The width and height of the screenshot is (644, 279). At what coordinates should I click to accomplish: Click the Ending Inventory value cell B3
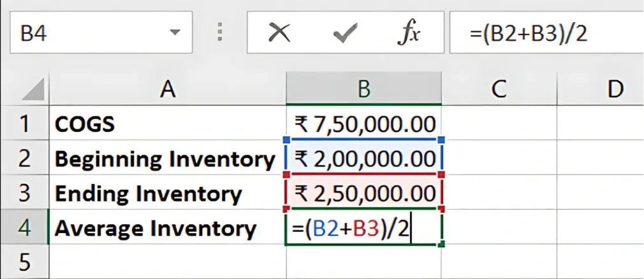(363, 193)
